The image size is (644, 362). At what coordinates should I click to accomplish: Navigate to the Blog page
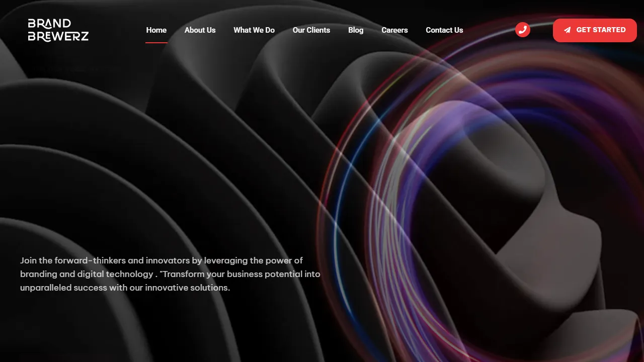tap(356, 30)
